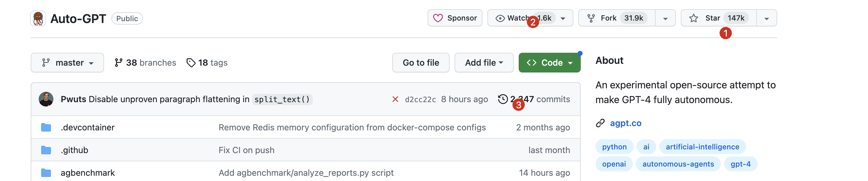Open the Fork options dropdown arrow
This screenshot has height=181, width=868.
[665, 18]
